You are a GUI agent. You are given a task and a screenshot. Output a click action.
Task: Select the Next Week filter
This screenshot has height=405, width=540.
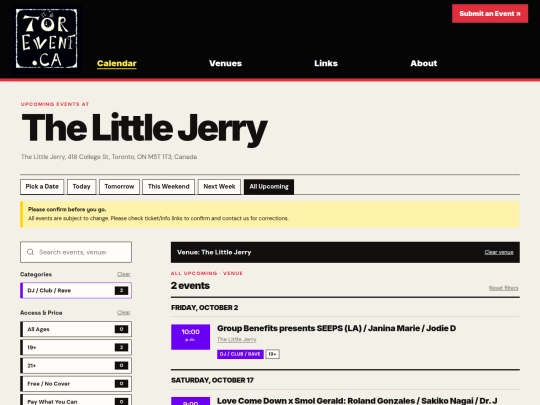tap(219, 187)
